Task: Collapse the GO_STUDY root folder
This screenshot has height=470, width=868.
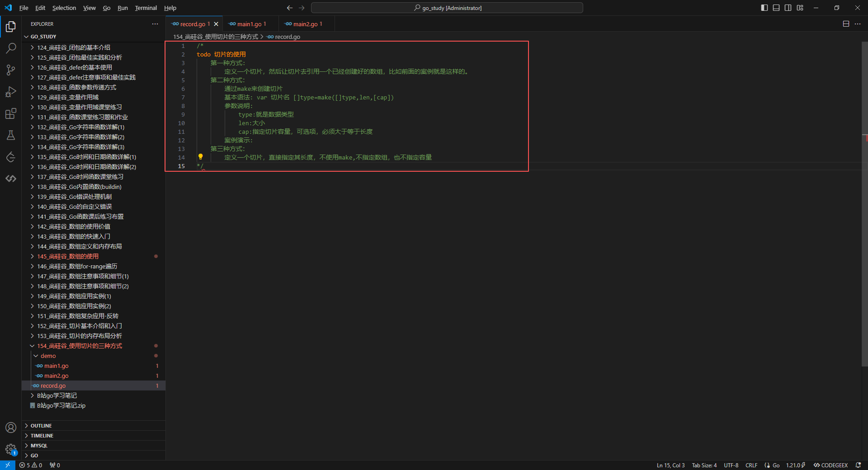Action: pyautogui.click(x=94, y=37)
